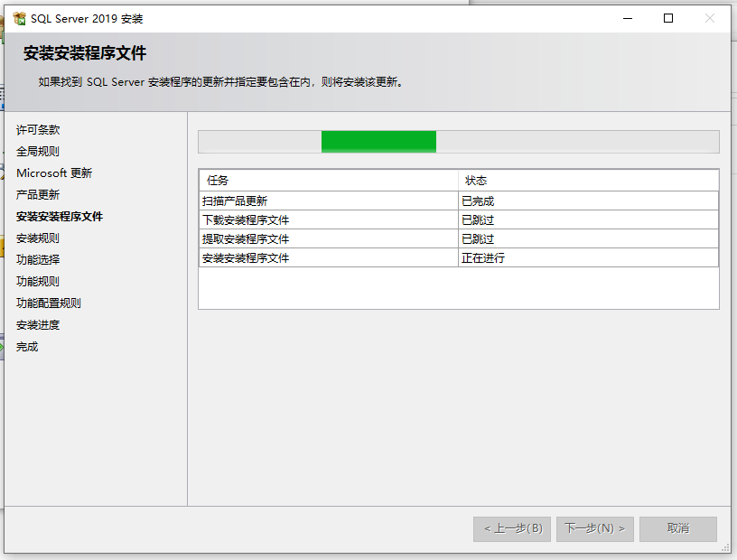Image resolution: width=737 pixels, height=560 pixels.
Task: Click the SQL Server setup title bar icon
Action: (x=19, y=19)
